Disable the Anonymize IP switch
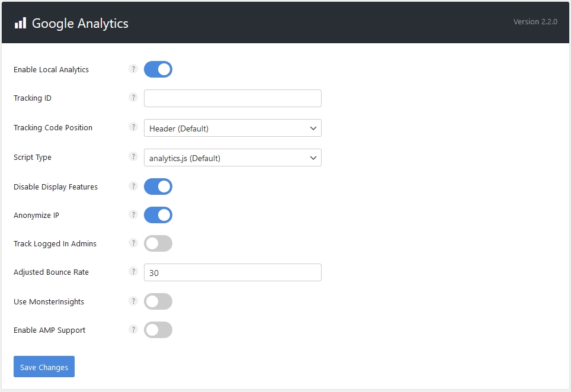Viewport: 571px width, 392px height. click(158, 215)
